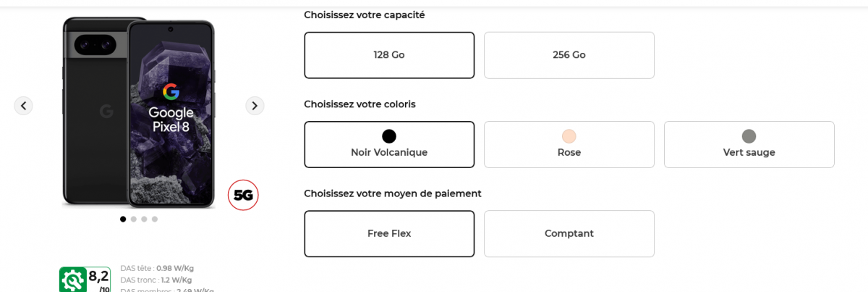Select the Noir Volcanique coloris label

pos(389,152)
